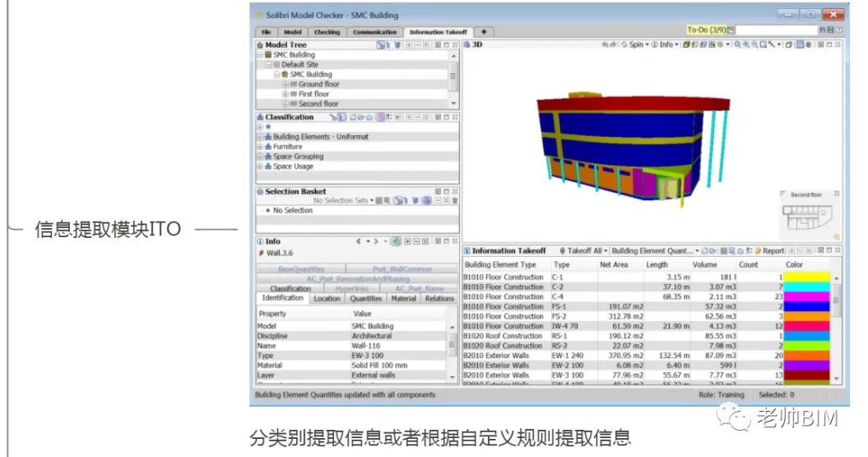Click the search input field in top bar
868x457 pixels.
pos(777,30)
